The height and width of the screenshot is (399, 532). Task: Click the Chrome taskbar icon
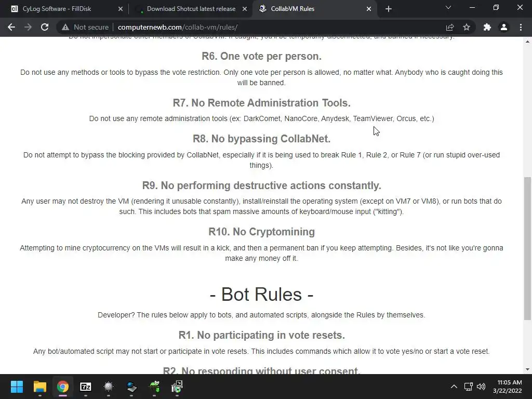coord(63,387)
